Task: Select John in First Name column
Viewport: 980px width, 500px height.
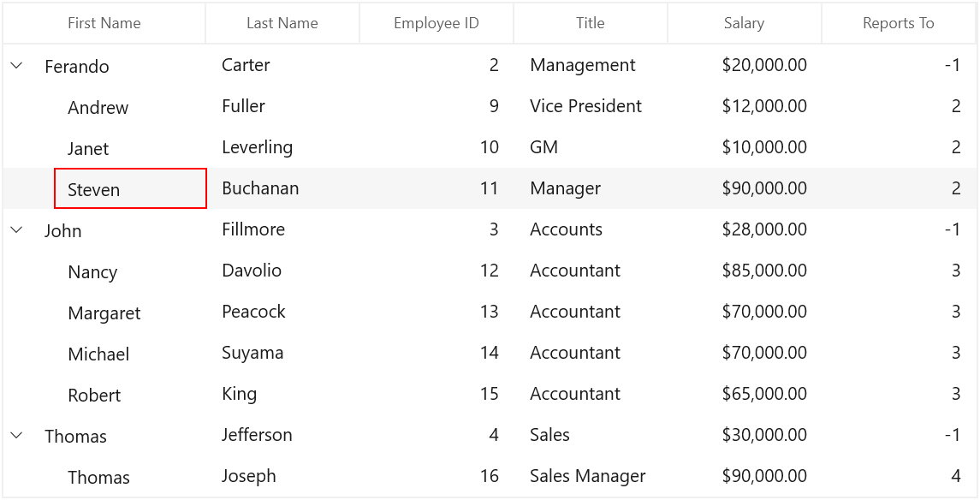Action: pyautogui.click(x=63, y=230)
